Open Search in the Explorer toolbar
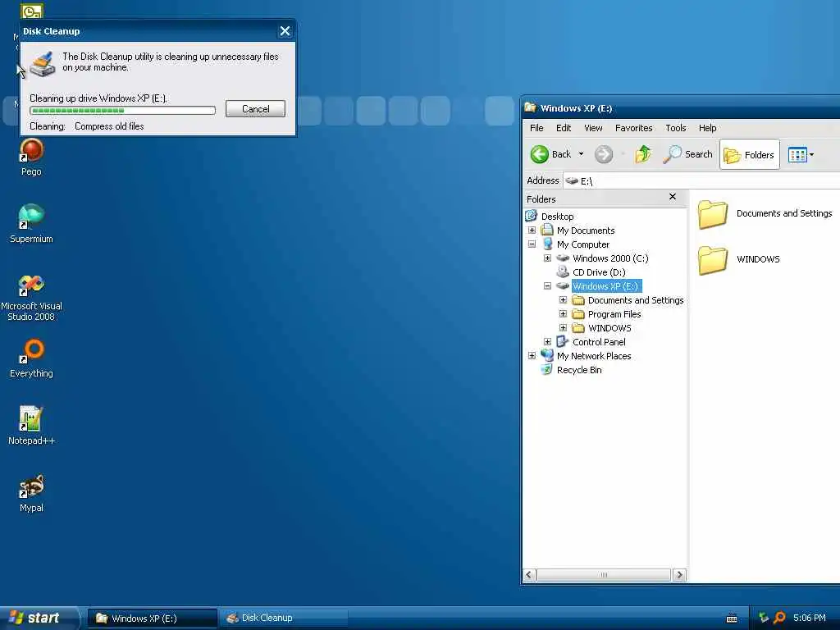This screenshot has width=840, height=630. (x=688, y=154)
